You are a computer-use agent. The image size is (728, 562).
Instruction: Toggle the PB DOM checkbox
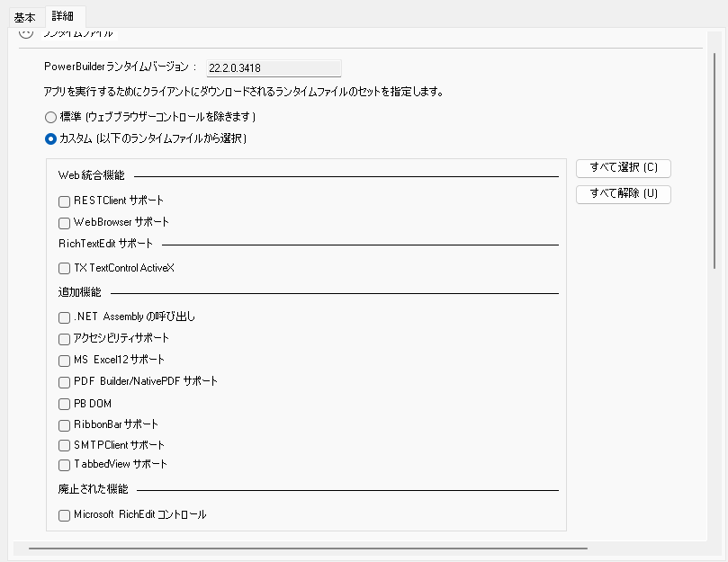coord(64,405)
